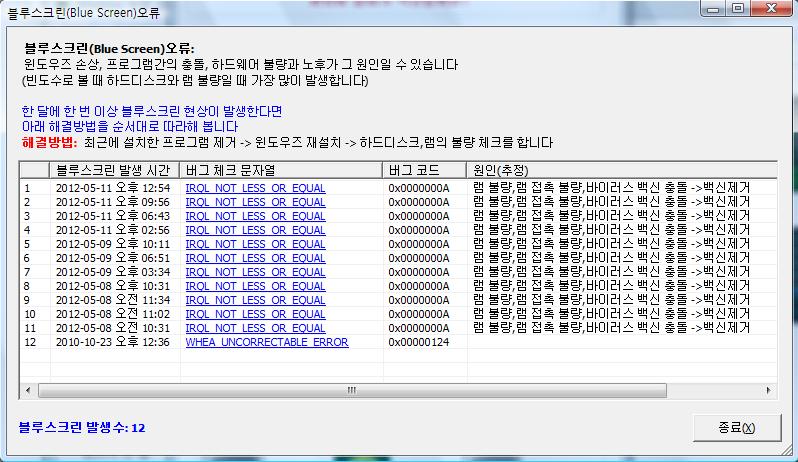Image resolution: width=798 pixels, height=462 pixels.
Task: Select timestamp 2012-05-08 오전 10:31
Action: [113, 328]
